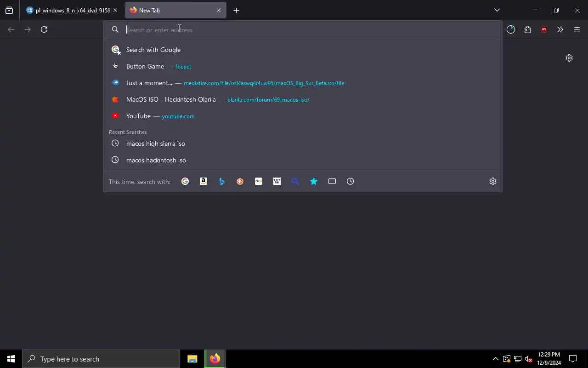Search this time with eBay icon
The width and height of the screenshot is (588, 368).
pos(259,181)
